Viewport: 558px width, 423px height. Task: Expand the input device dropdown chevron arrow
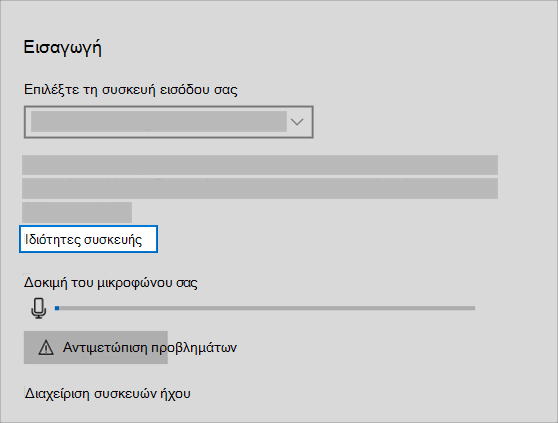[x=297, y=122]
